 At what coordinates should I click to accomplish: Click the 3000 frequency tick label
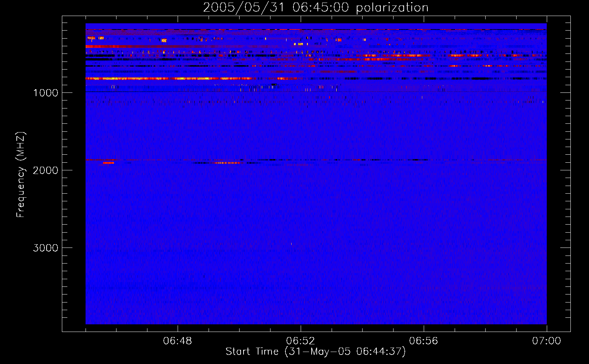[x=46, y=248]
